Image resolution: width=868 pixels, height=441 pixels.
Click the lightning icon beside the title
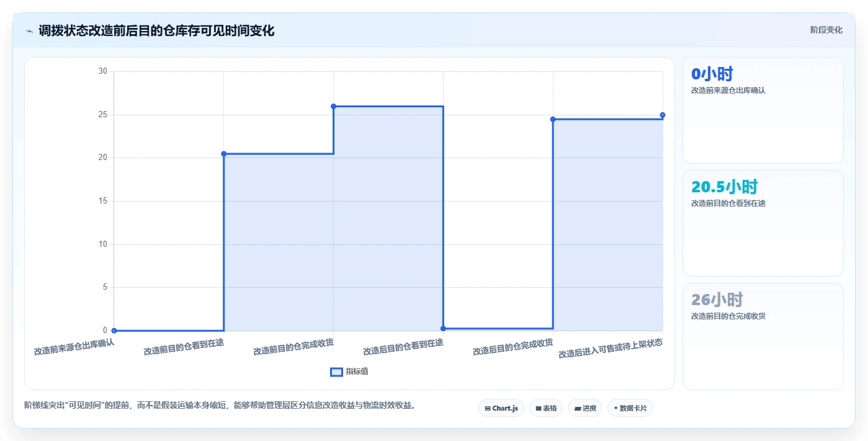coord(29,30)
